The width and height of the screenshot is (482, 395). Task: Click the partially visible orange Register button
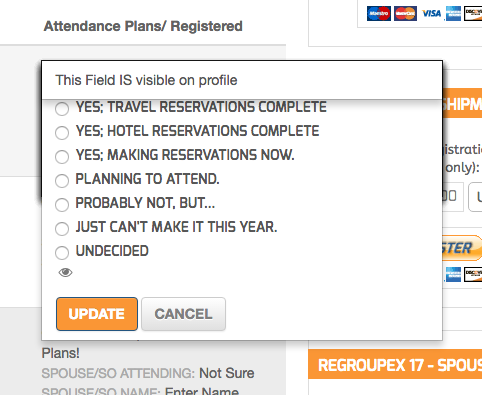coord(462,248)
